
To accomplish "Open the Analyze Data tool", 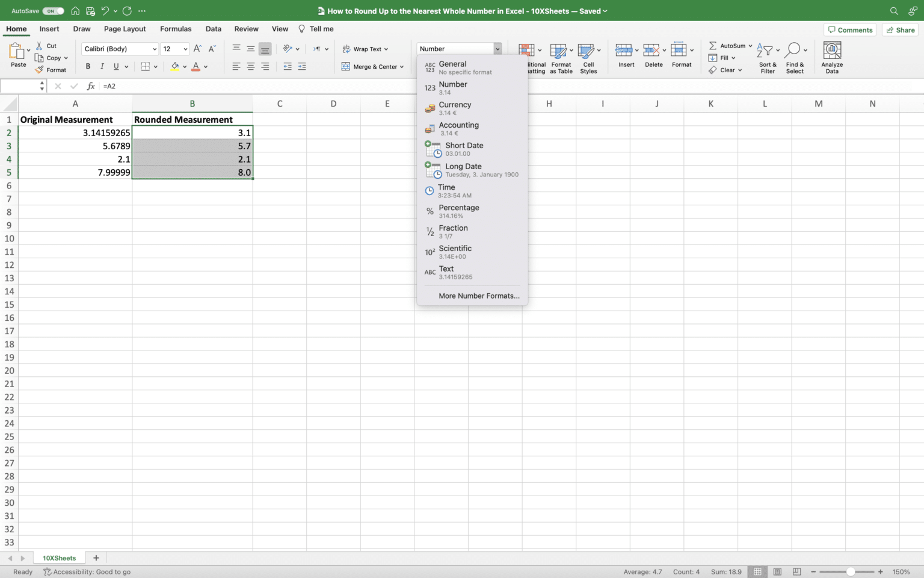I will (x=832, y=57).
